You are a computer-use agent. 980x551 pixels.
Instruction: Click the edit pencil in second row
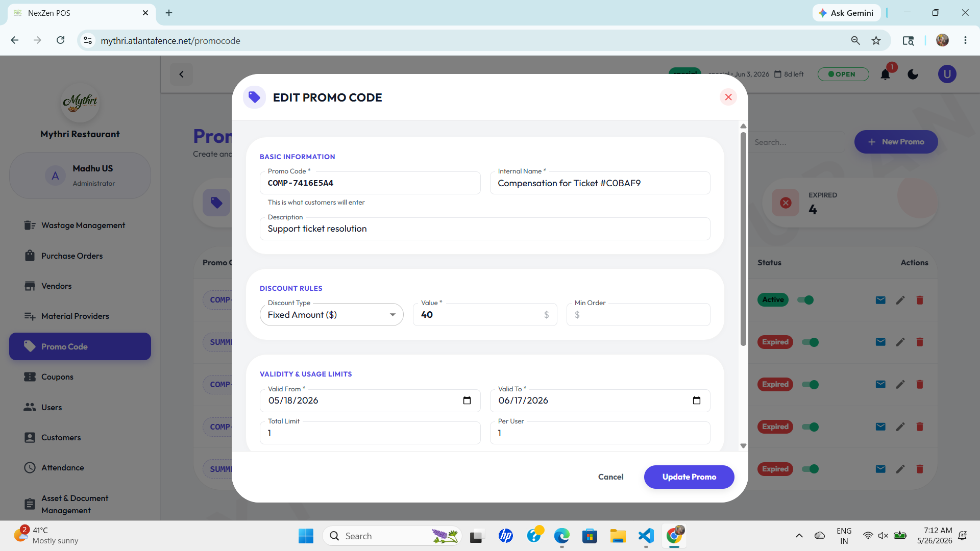coord(900,342)
